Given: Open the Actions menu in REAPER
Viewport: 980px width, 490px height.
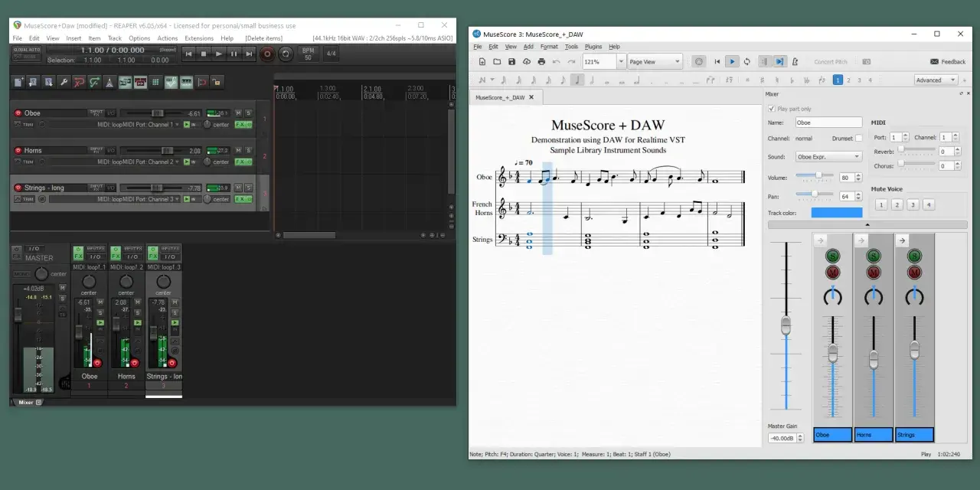Looking at the screenshot, I should click(x=168, y=38).
